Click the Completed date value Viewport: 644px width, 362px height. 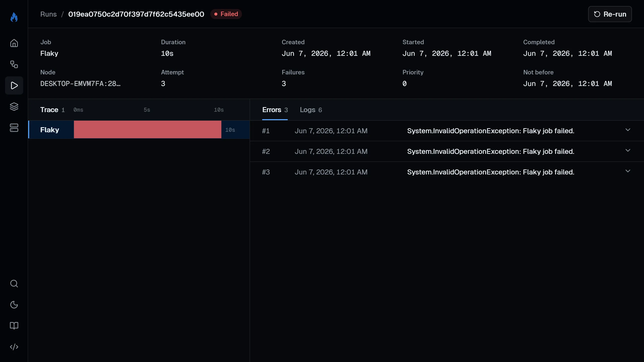tap(568, 54)
